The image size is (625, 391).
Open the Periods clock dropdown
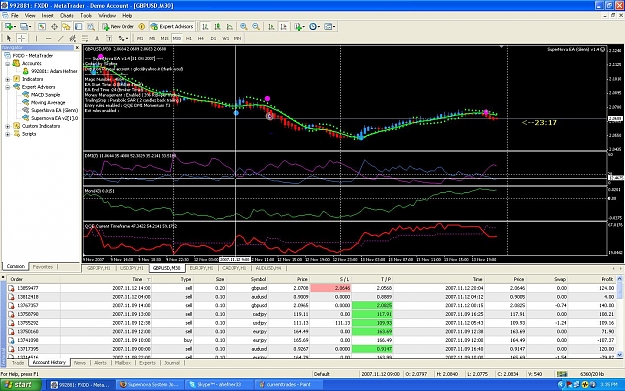tap(314, 27)
